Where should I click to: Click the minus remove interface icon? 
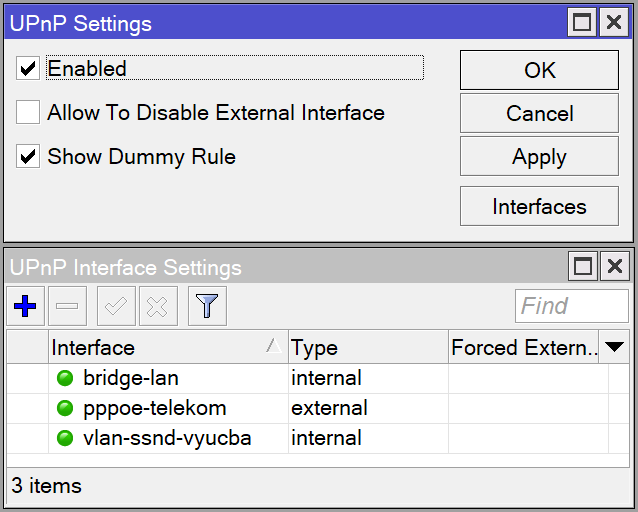coord(66,306)
